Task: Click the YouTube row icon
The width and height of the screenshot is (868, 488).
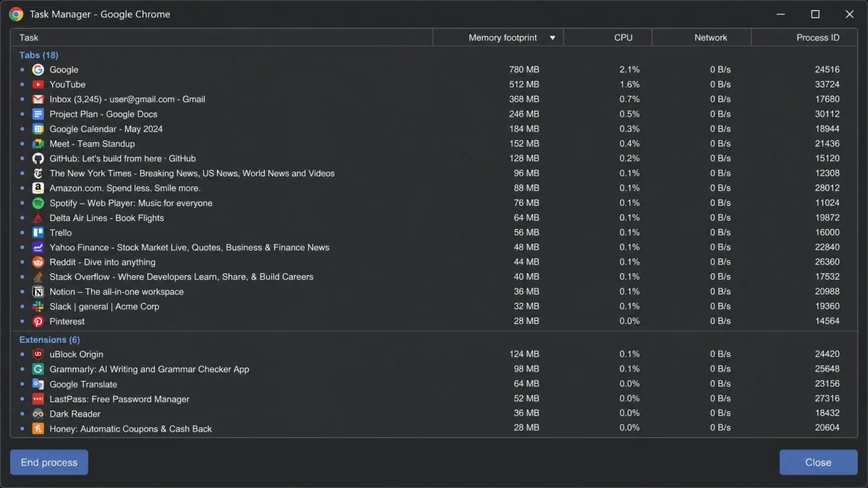Action: (x=38, y=85)
